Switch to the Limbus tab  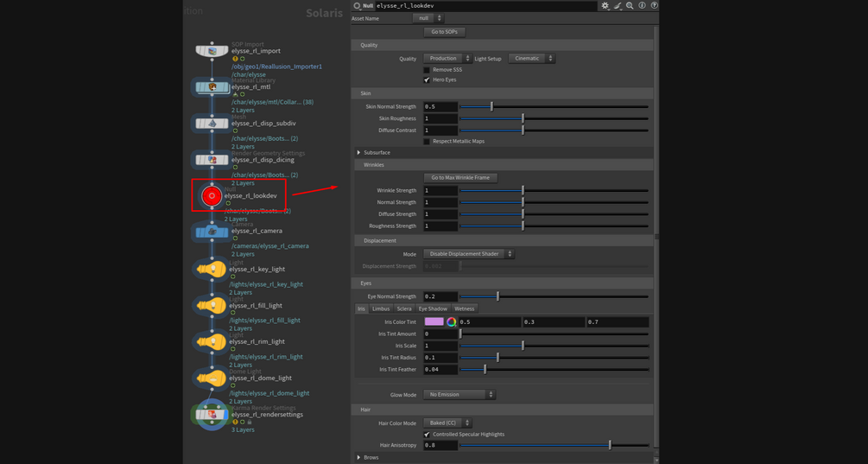coord(381,308)
